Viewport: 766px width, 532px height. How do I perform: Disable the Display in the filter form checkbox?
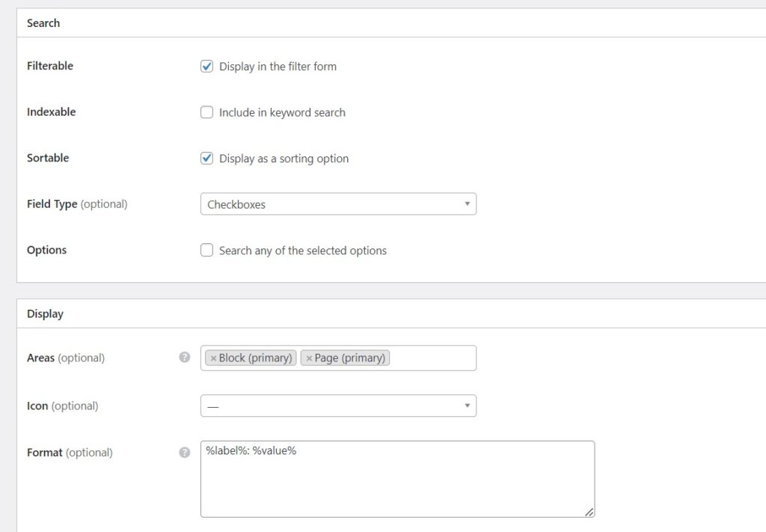pyautogui.click(x=206, y=66)
